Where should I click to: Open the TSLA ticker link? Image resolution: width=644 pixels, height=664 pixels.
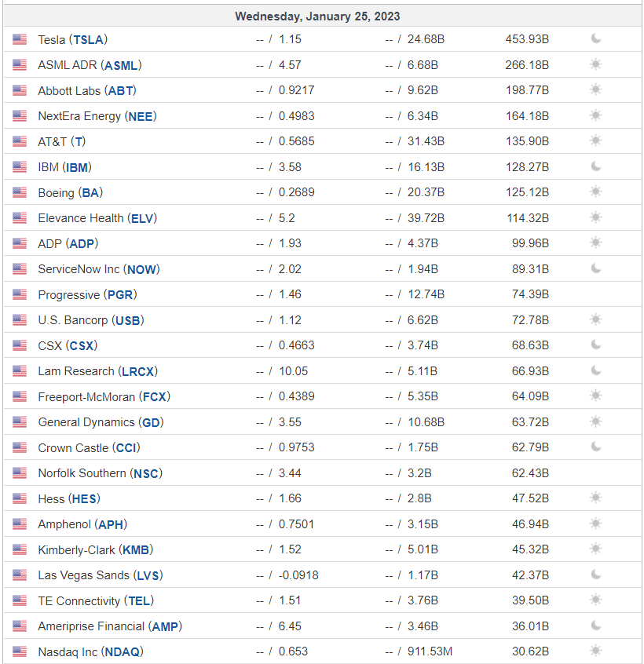(x=88, y=40)
